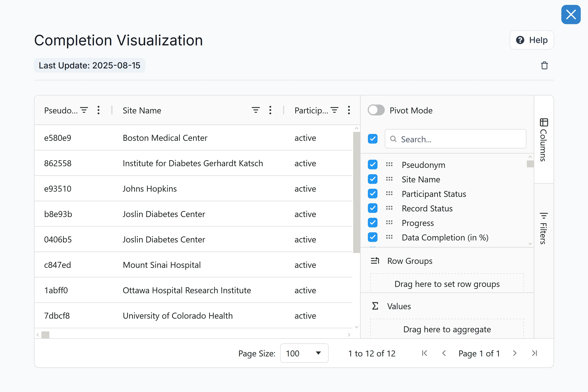Image resolution: width=588 pixels, height=392 pixels.
Task: Sort by Pseudonym column header
Action: 61,111
